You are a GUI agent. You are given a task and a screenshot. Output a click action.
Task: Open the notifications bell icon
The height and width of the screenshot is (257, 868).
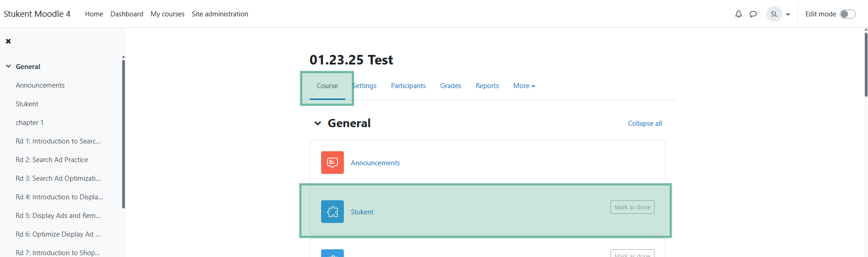coord(739,14)
